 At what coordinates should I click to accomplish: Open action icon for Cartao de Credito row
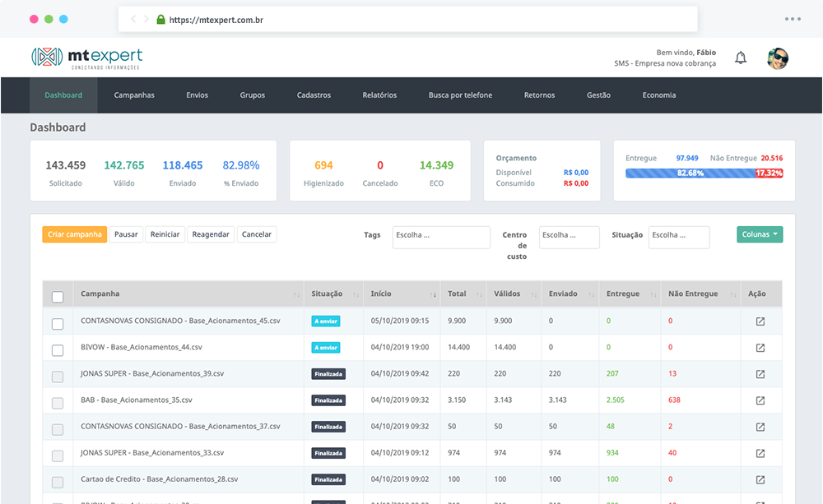click(760, 479)
